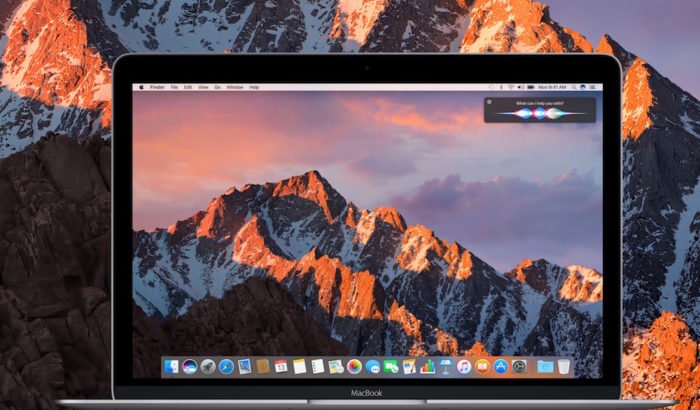700x410 pixels.
Task: Open Finder from the dock
Action: pyautogui.click(x=171, y=367)
